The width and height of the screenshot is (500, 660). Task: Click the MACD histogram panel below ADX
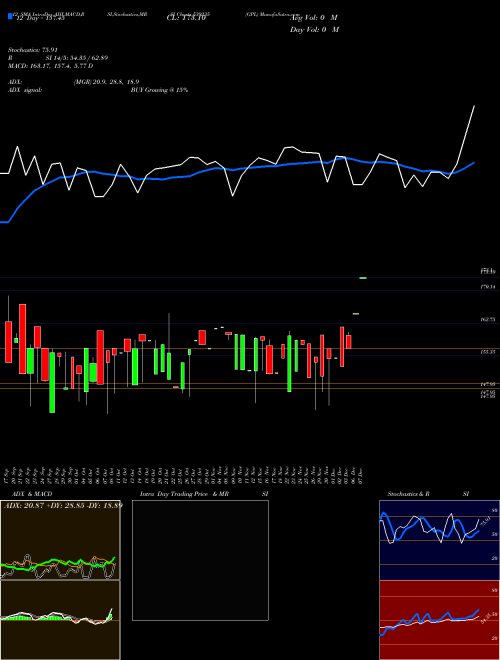click(x=60, y=620)
